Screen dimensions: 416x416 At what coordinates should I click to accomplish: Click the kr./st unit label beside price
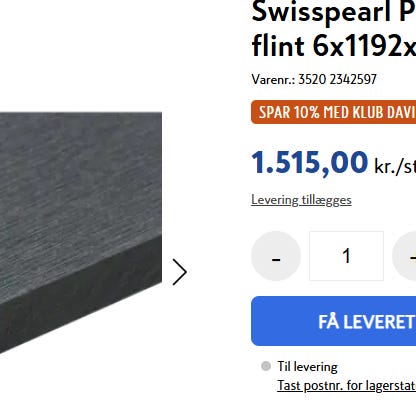395,166
